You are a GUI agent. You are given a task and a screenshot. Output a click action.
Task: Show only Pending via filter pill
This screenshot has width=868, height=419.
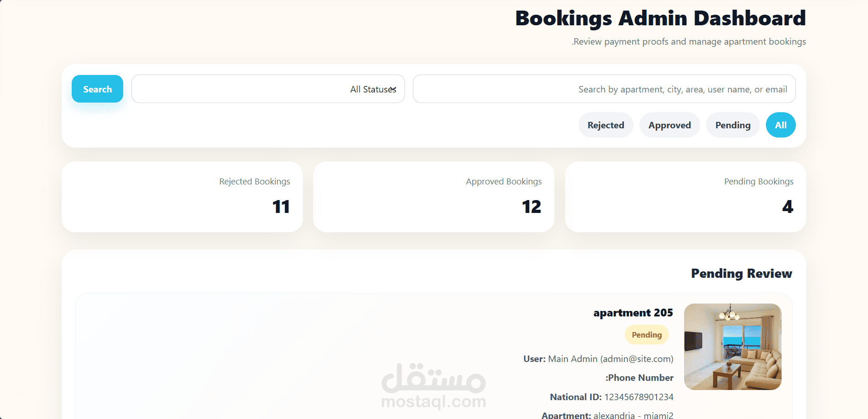click(x=733, y=125)
